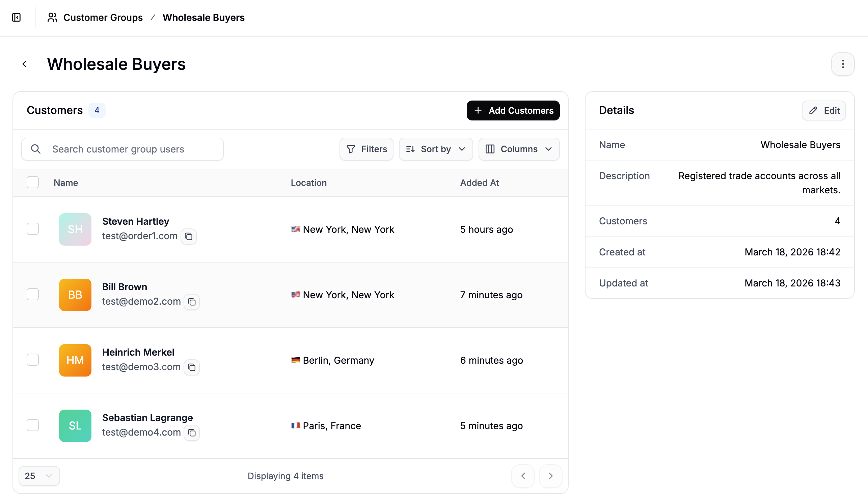Check the Steven Hartley row checkbox
The width and height of the screenshot is (868, 498).
pos(32,229)
